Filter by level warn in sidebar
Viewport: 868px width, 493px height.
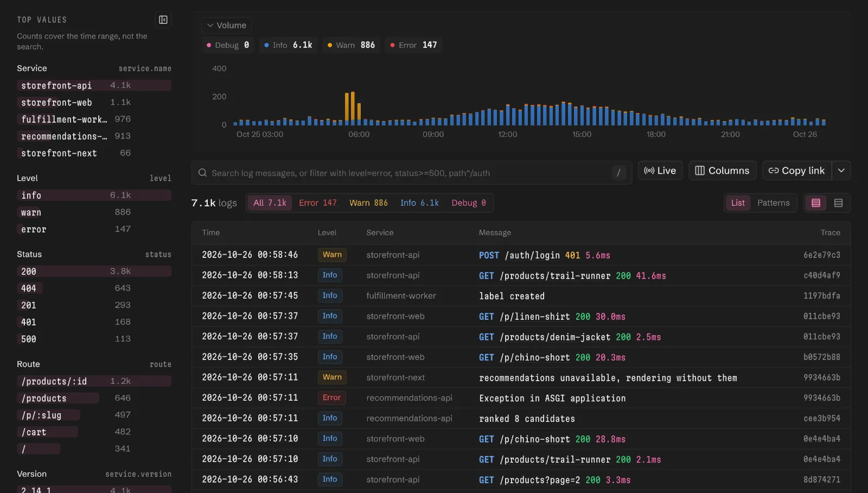[x=94, y=213]
